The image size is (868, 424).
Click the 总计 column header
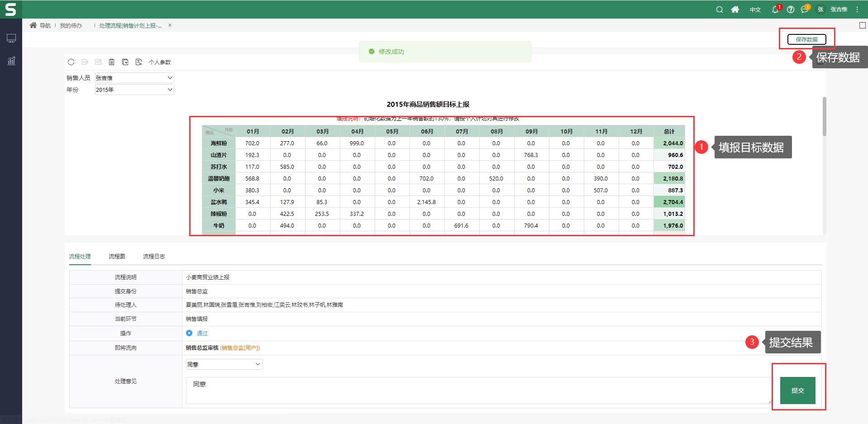point(669,131)
